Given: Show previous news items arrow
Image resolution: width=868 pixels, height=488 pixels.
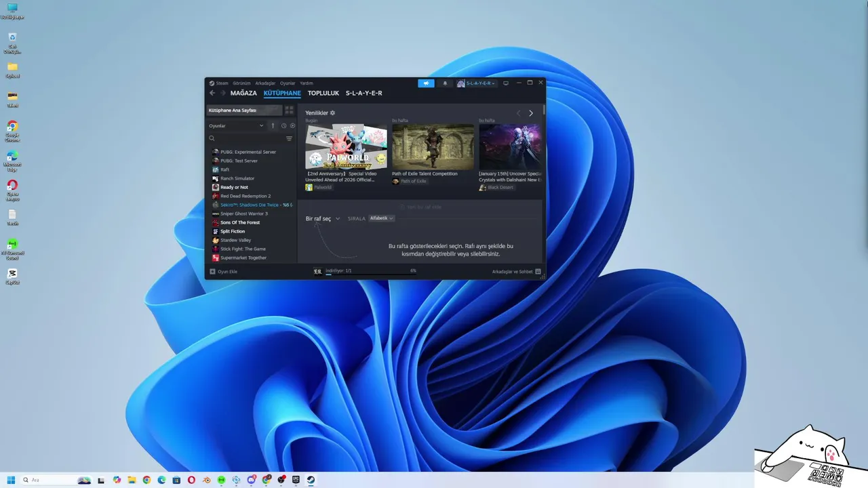Looking at the screenshot, I should (x=519, y=113).
